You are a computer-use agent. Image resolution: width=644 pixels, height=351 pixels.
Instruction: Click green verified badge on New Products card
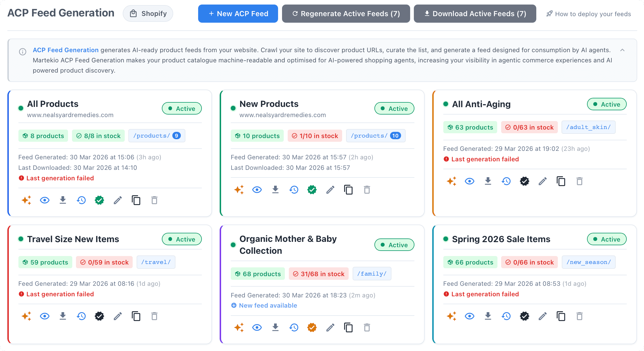coord(312,190)
